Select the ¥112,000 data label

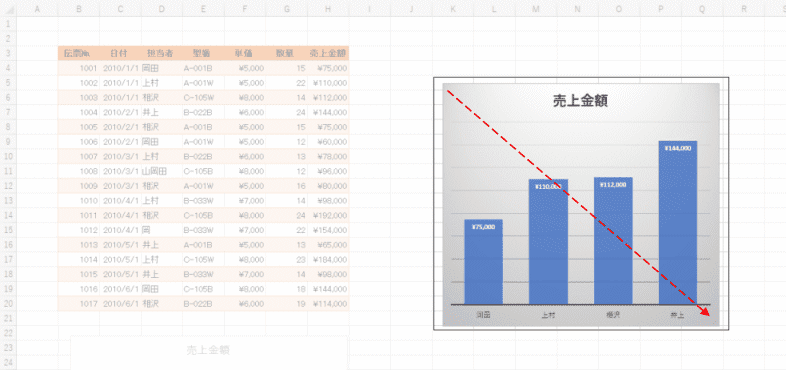613,184
